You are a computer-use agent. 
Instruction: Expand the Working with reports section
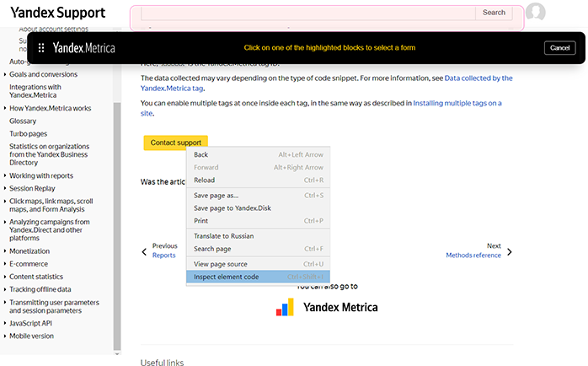(41, 175)
